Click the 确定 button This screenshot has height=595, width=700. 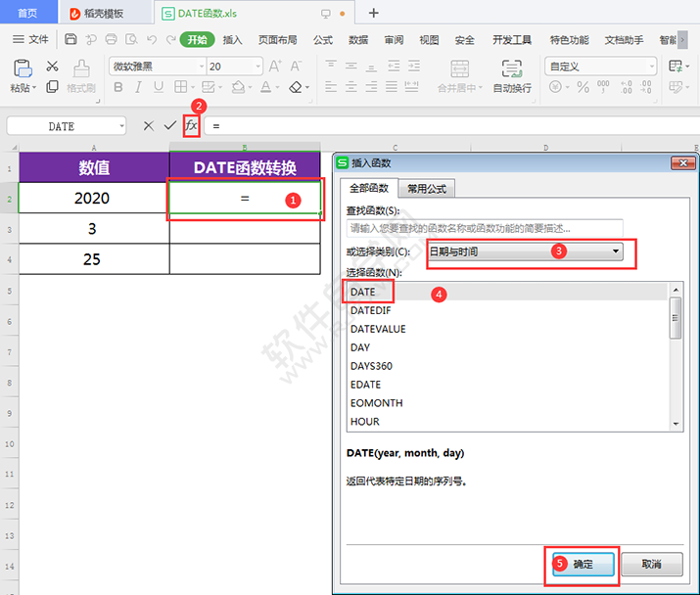pyautogui.click(x=583, y=565)
